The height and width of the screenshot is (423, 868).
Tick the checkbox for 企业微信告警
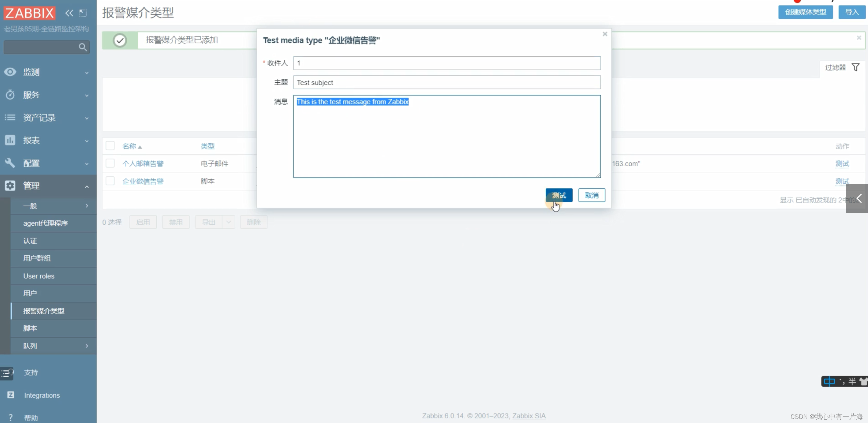[x=110, y=181]
